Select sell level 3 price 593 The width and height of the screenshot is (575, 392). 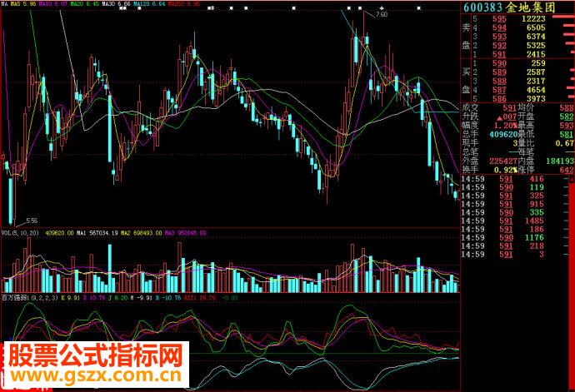499,37
